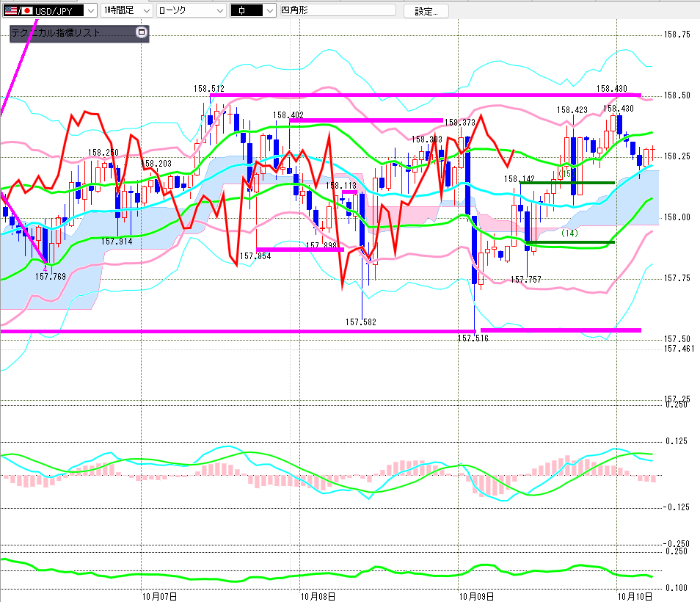Viewport: 700px width, 602px height.
Task: Click the テクニカル指標リスト panel title
Action: pos(56,32)
